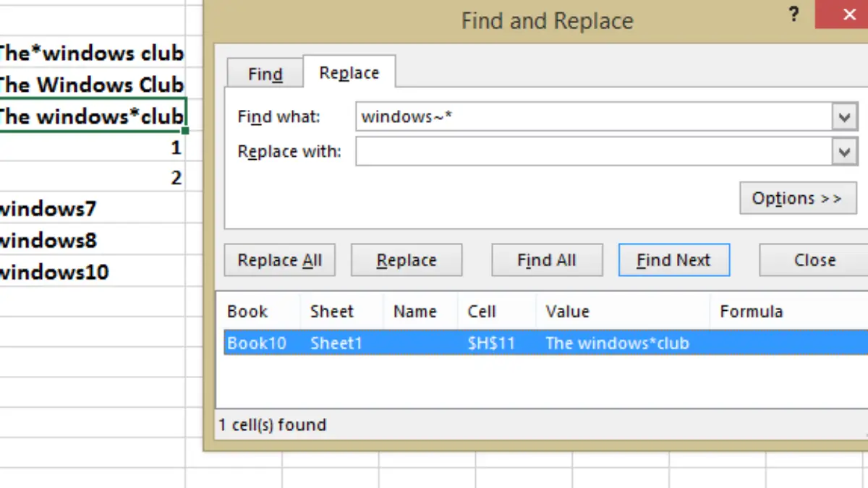
Task: Select the worksheet cell 'windows7'
Action: [x=92, y=209]
